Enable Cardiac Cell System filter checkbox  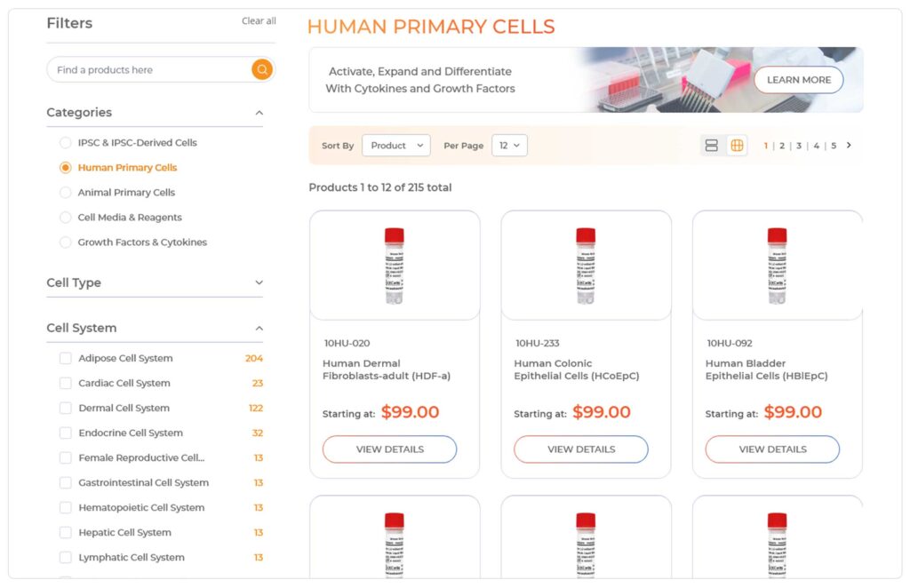[x=65, y=384]
